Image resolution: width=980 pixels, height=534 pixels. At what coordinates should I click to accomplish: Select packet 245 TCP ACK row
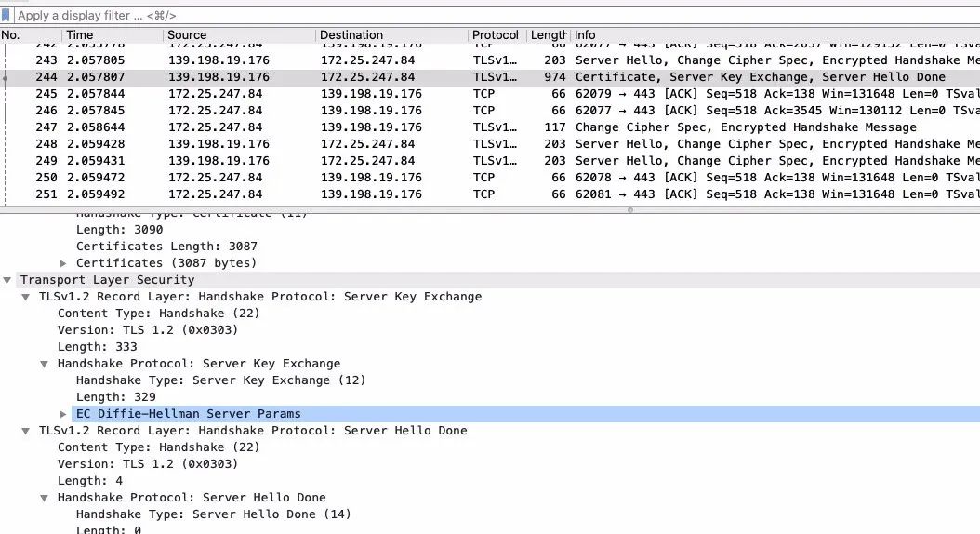coord(490,94)
